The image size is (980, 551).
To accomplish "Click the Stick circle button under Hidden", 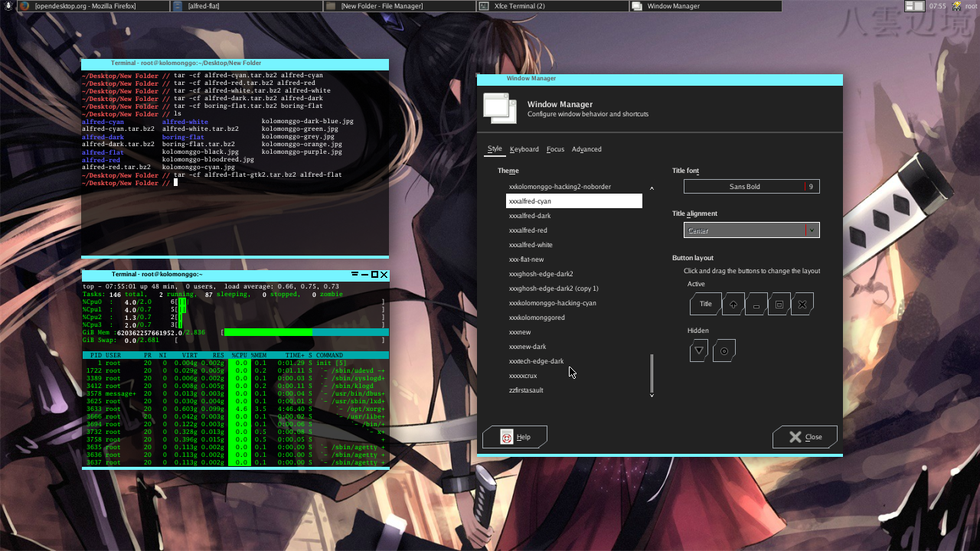I will [724, 351].
